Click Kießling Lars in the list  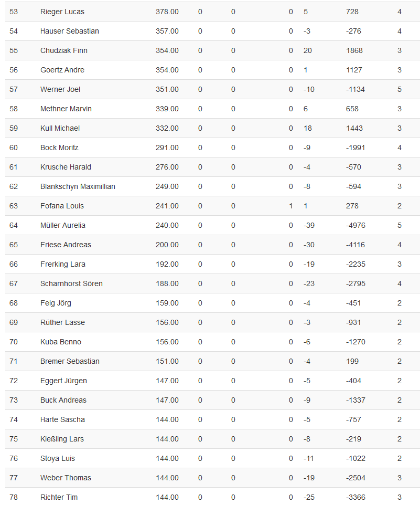coord(62,439)
